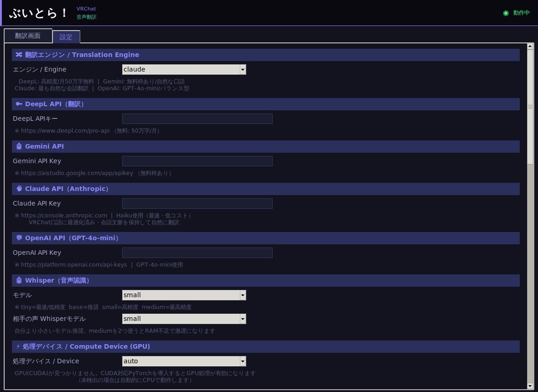Screen dimensions: 538x392
Task: Click the key icon in DeepL API header
Action: click(x=19, y=104)
